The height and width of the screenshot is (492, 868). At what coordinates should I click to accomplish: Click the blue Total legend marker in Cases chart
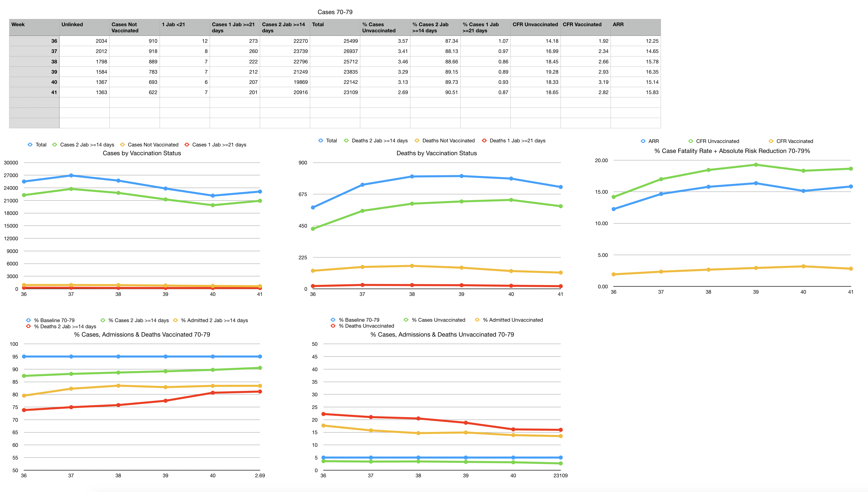pyautogui.click(x=30, y=145)
